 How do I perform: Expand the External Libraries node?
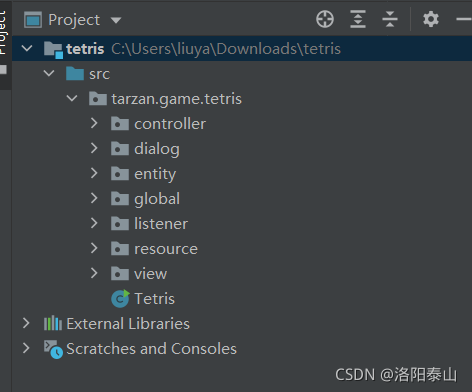tap(26, 323)
